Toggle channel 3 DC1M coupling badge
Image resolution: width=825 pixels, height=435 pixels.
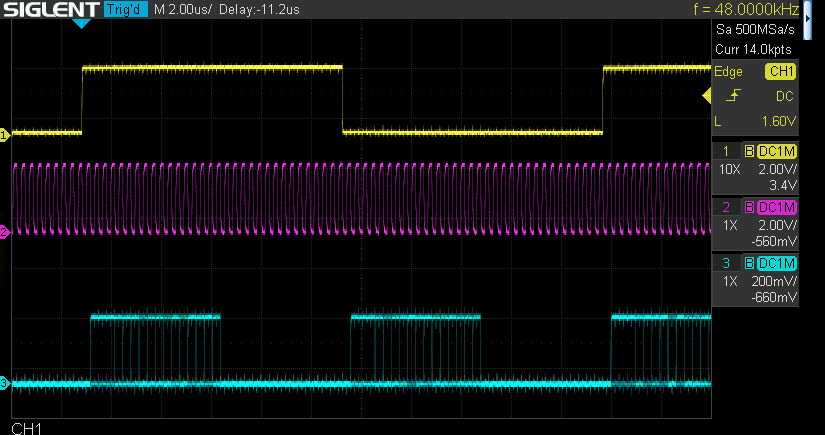pos(777,263)
